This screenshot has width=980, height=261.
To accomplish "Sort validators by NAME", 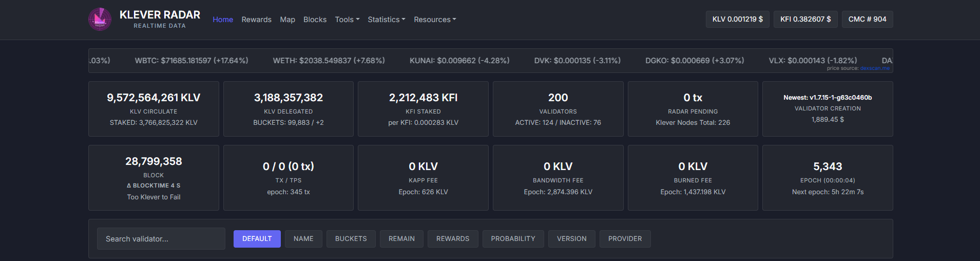I will (x=303, y=239).
